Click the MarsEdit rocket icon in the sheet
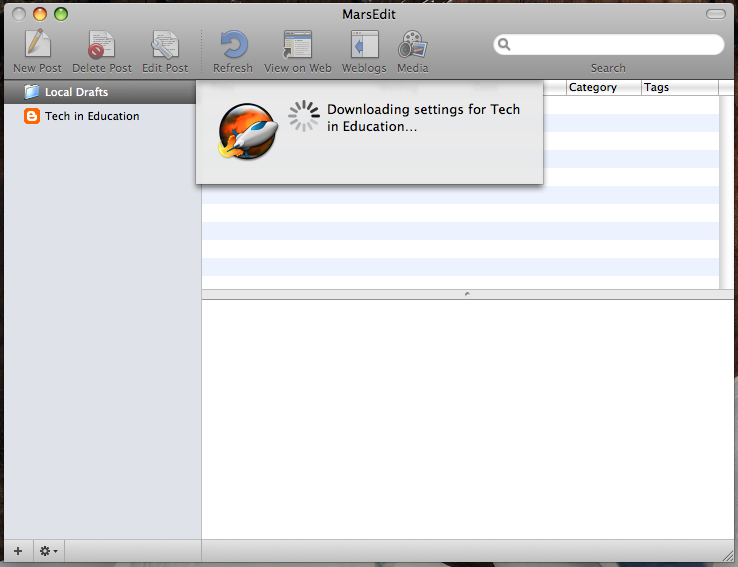Viewport: 738px width, 567px height. 248,131
